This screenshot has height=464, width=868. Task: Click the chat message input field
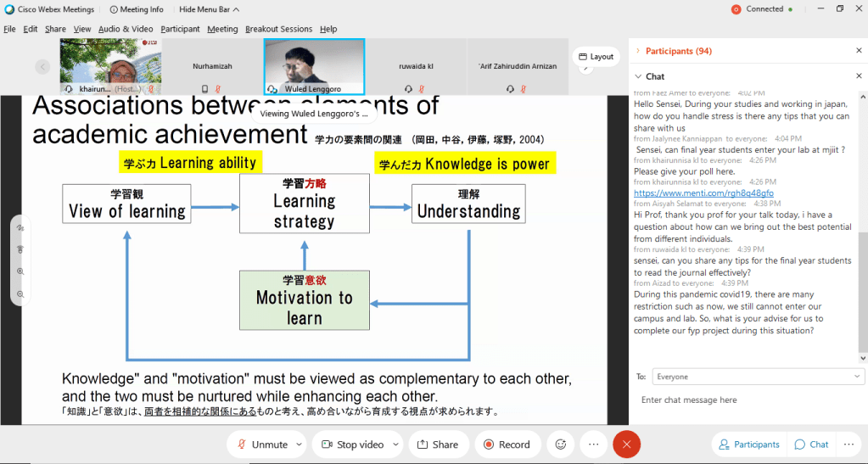[747, 400]
